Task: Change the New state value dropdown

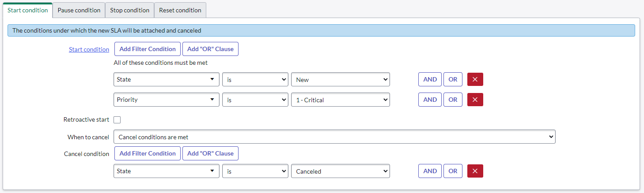Action: pyautogui.click(x=340, y=80)
